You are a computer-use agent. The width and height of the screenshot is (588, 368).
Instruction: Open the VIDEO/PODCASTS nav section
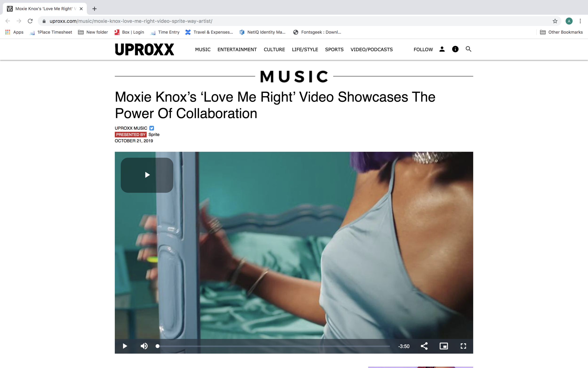[371, 49]
